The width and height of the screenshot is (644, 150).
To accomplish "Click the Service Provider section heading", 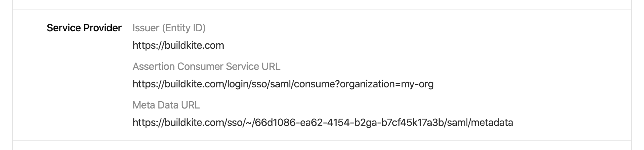I will point(84,28).
